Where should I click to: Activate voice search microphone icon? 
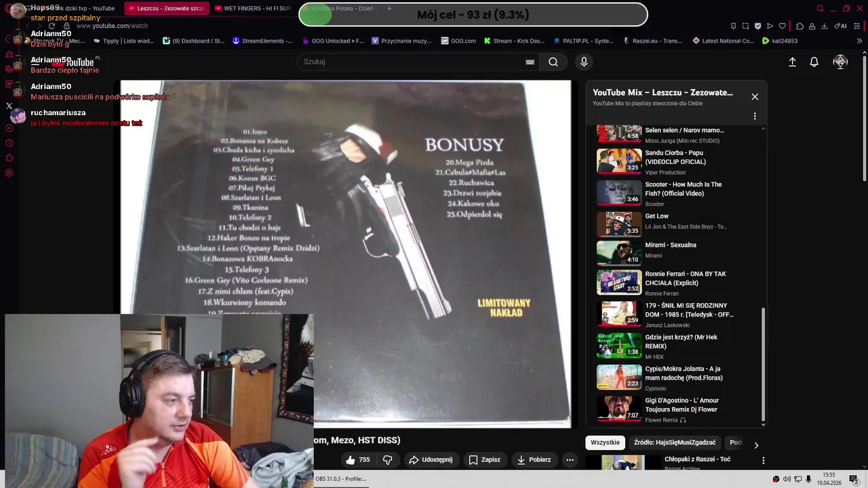coord(584,62)
